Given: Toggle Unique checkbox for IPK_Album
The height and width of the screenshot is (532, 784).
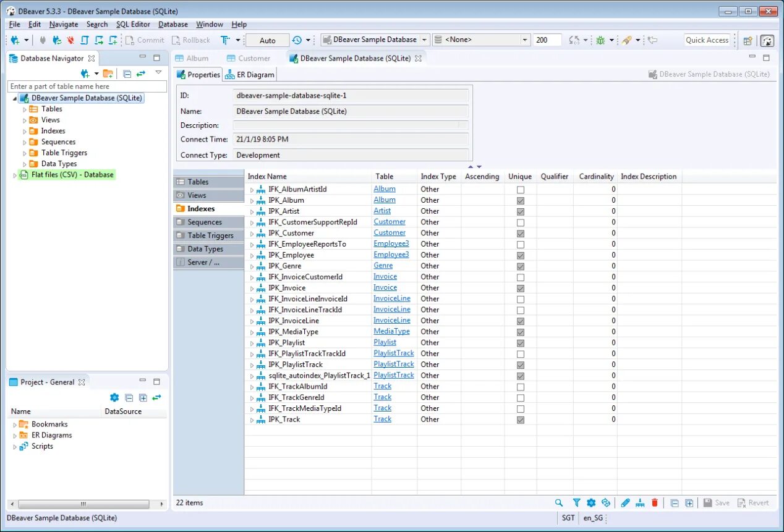Looking at the screenshot, I should click(521, 201).
